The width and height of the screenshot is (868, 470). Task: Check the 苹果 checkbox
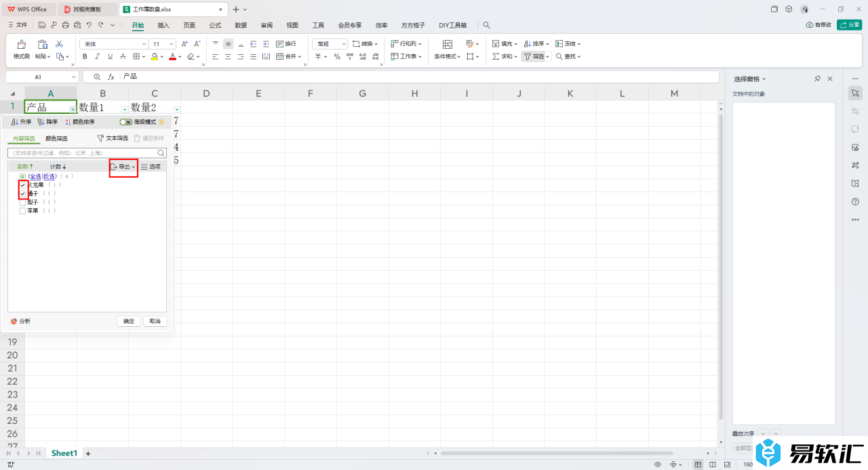(22, 211)
